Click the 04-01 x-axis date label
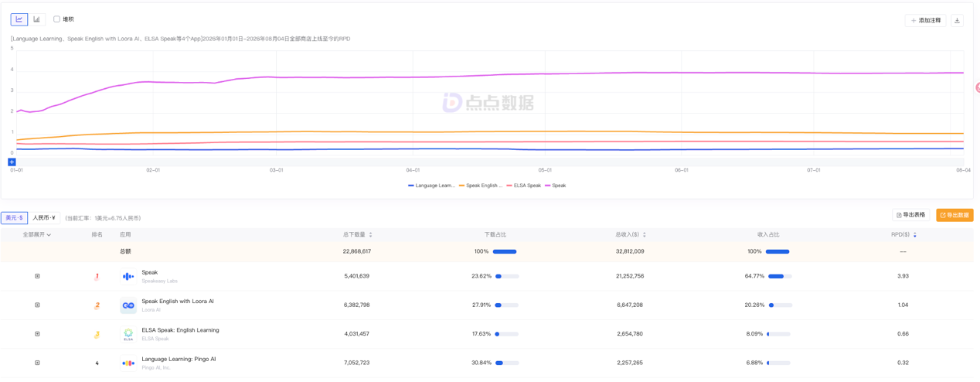980x382 pixels. [413, 170]
